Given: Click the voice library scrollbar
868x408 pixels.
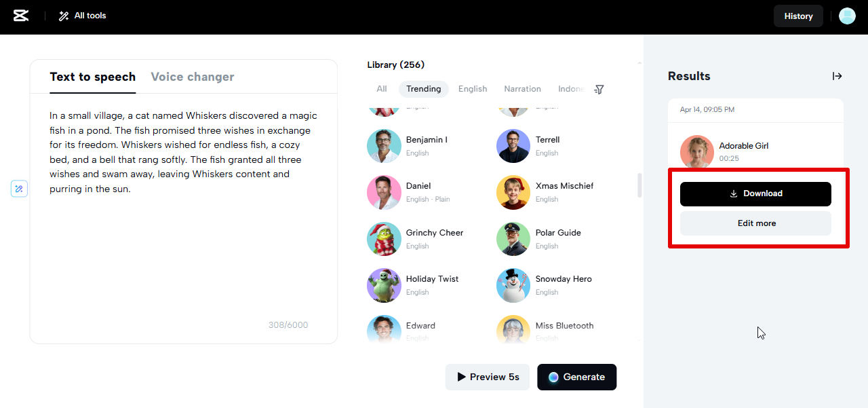Looking at the screenshot, I should 639,185.
